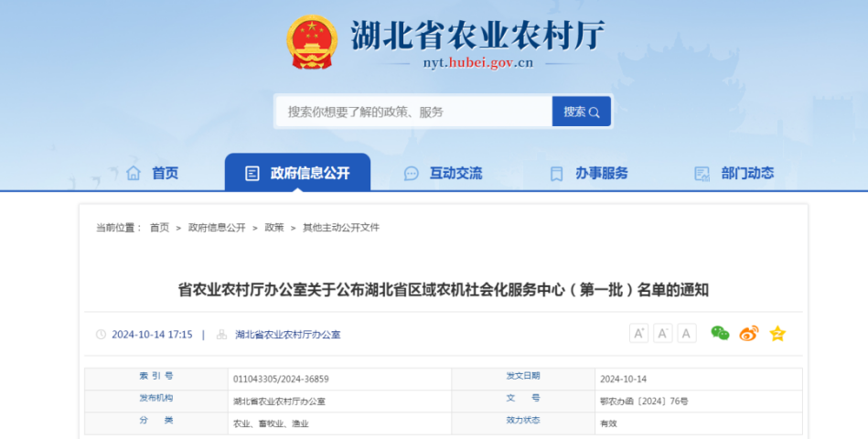Click the 当前位置 breadcrumb label

point(119,228)
